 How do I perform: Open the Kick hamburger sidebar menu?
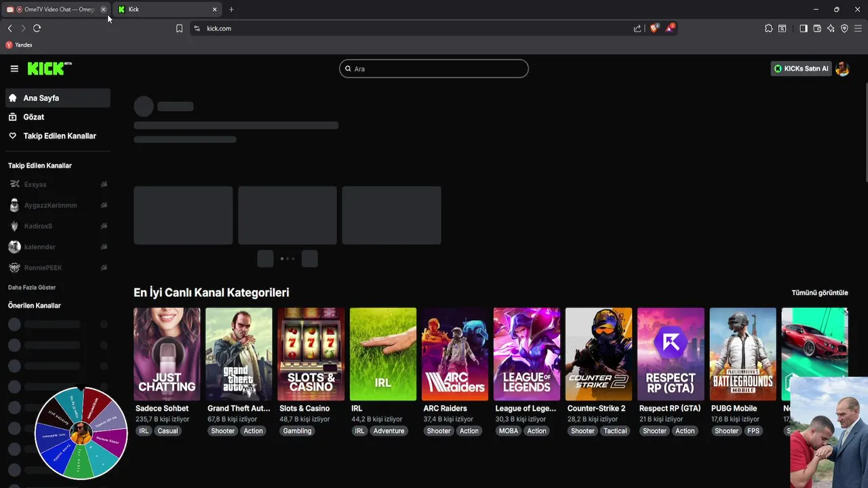click(x=14, y=68)
